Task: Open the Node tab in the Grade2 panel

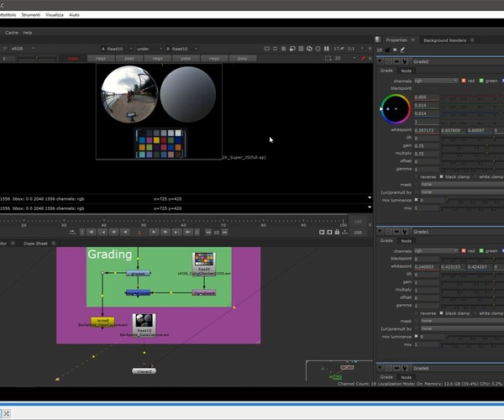Action: pos(406,71)
